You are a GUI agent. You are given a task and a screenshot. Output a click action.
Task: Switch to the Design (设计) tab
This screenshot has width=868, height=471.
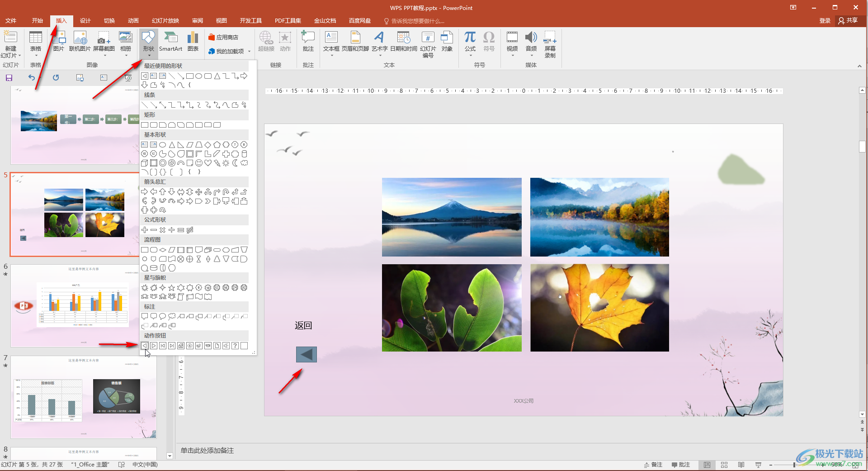[85, 21]
